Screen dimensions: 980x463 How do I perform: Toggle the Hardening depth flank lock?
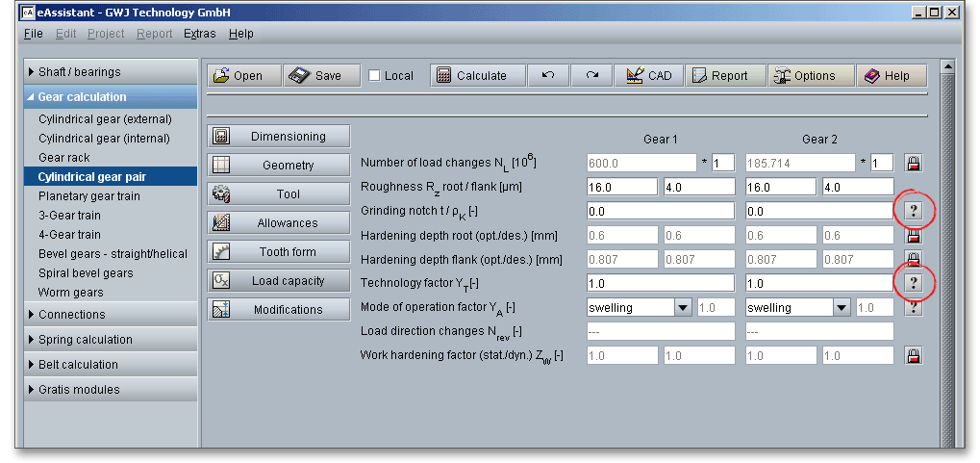click(x=913, y=258)
